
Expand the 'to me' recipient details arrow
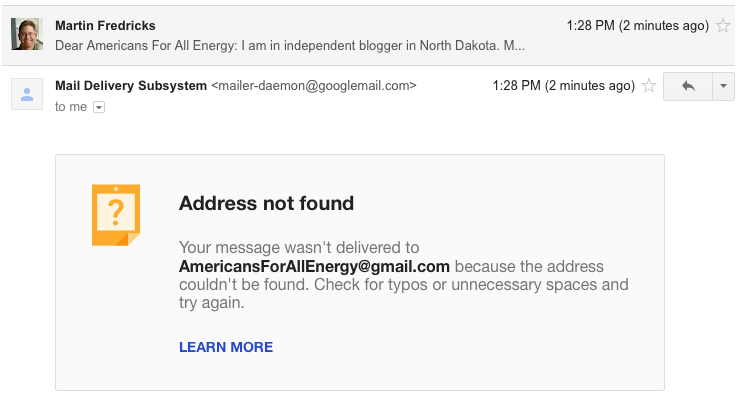[98, 107]
